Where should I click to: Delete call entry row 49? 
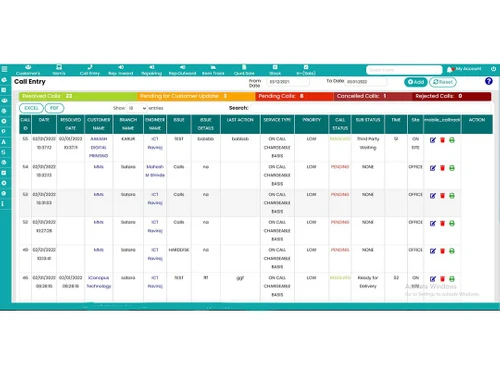[x=442, y=251]
